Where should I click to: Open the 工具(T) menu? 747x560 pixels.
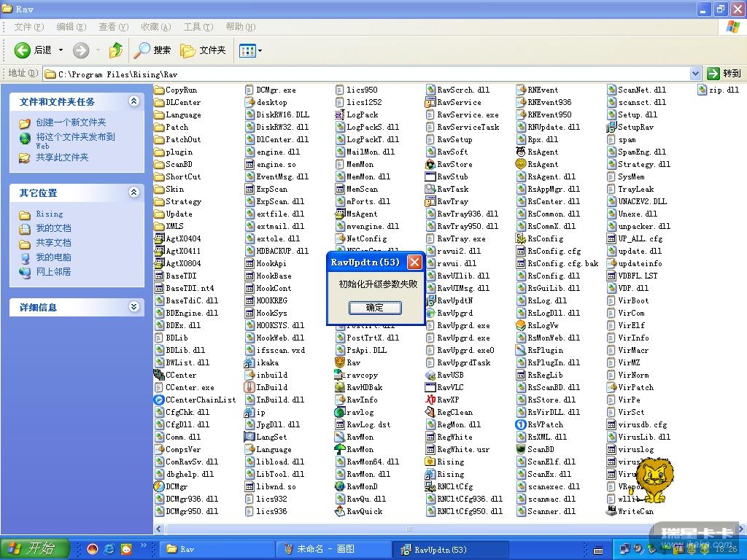coord(197,27)
